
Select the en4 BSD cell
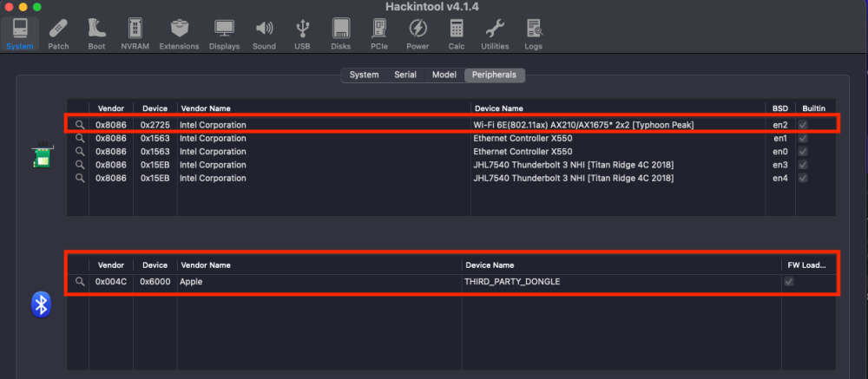click(x=780, y=178)
